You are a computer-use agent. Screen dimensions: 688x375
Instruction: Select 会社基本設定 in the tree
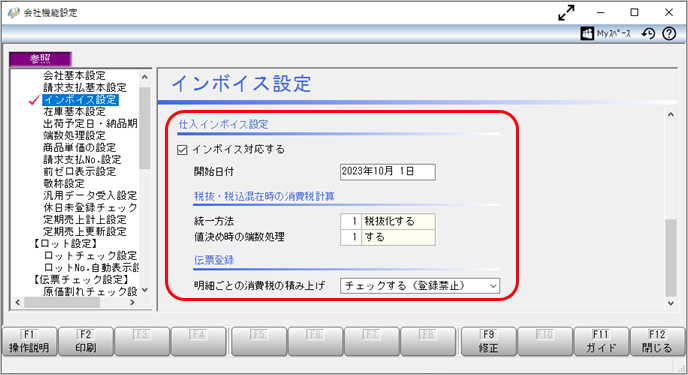pyautogui.click(x=74, y=75)
